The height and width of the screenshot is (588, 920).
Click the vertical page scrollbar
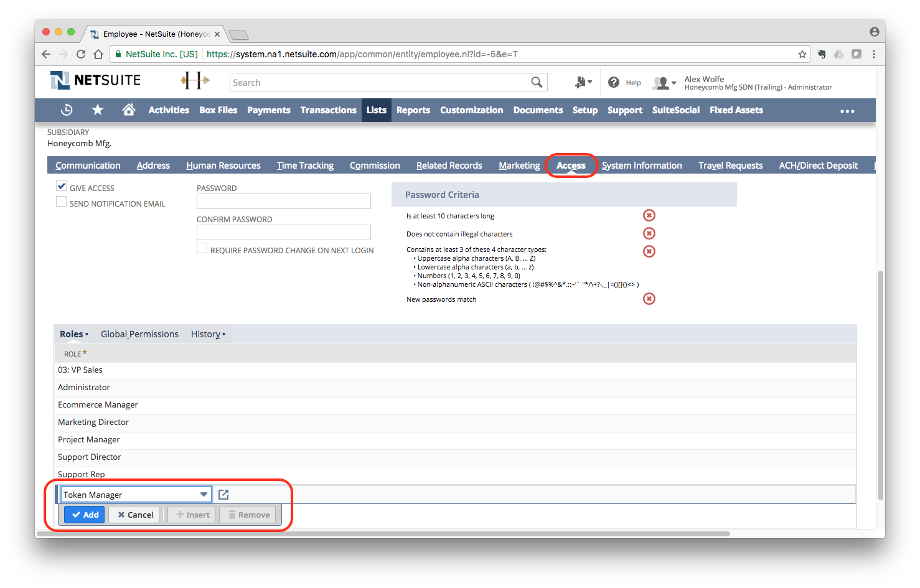(x=880, y=386)
